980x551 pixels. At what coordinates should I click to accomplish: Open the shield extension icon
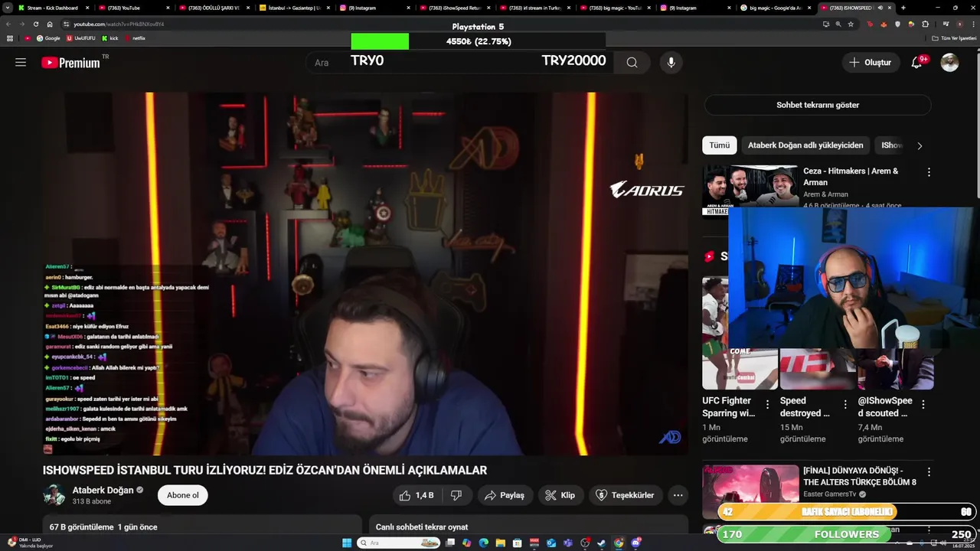(x=897, y=24)
